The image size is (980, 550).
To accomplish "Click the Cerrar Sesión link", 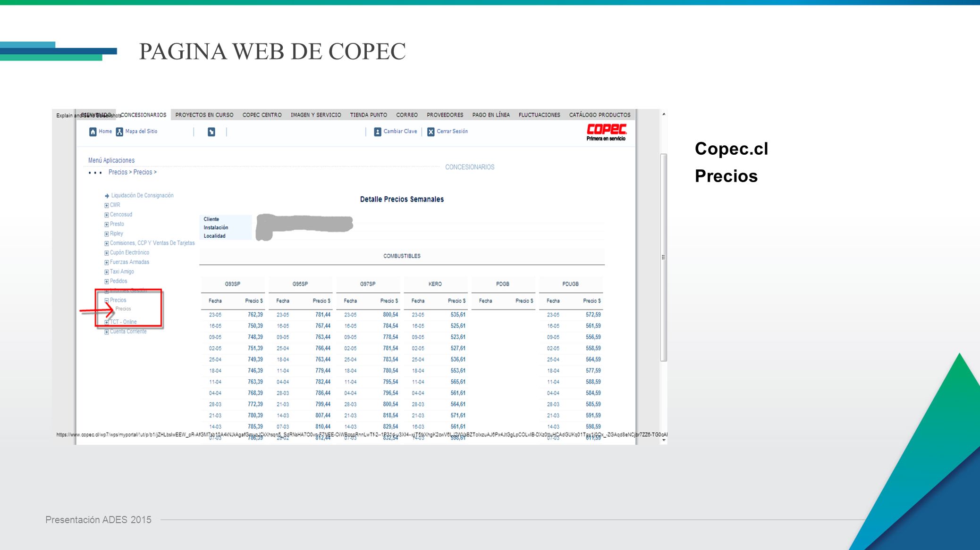I will coord(452,131).
